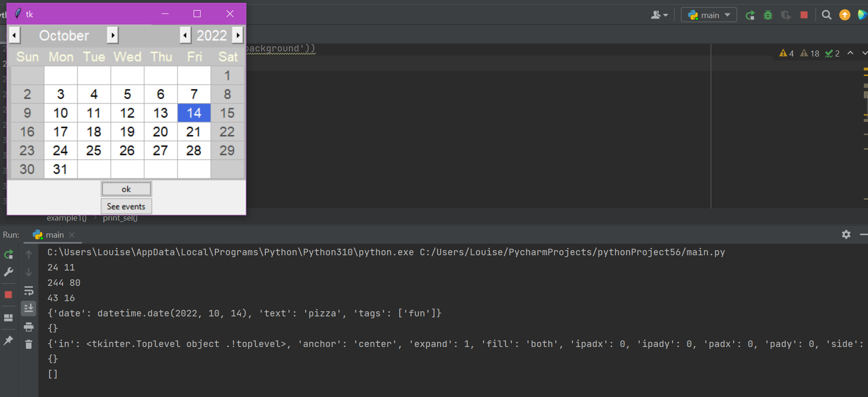Viewport: 868px width, 397px height.
Task: Go to next year after 2022
Action: (238, 35)
